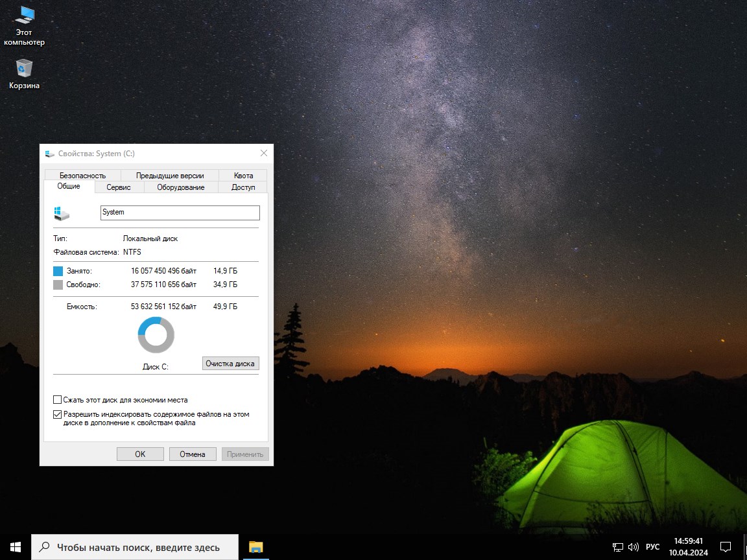Click the Тип: label
The image size is (747, 560).
click(x=60, y=239)
